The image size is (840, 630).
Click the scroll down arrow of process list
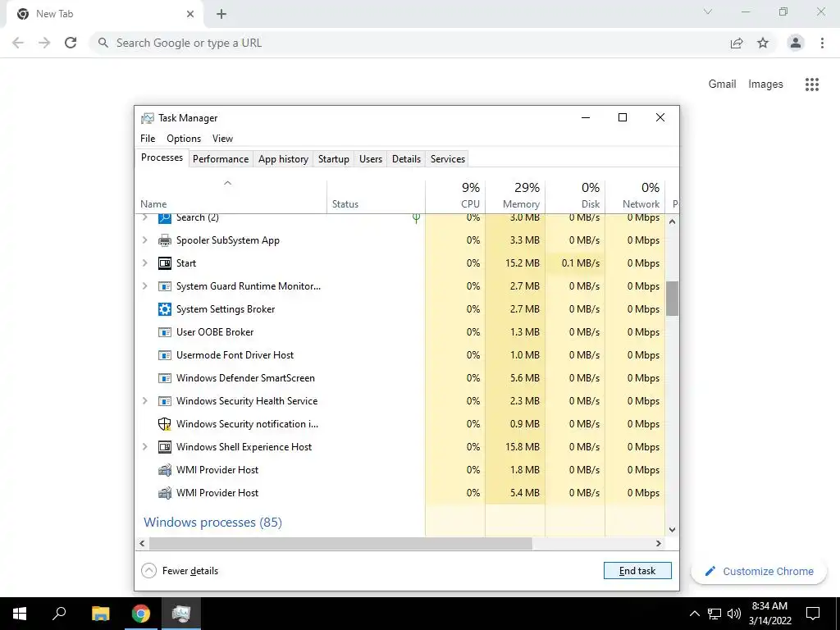[673, 530]
